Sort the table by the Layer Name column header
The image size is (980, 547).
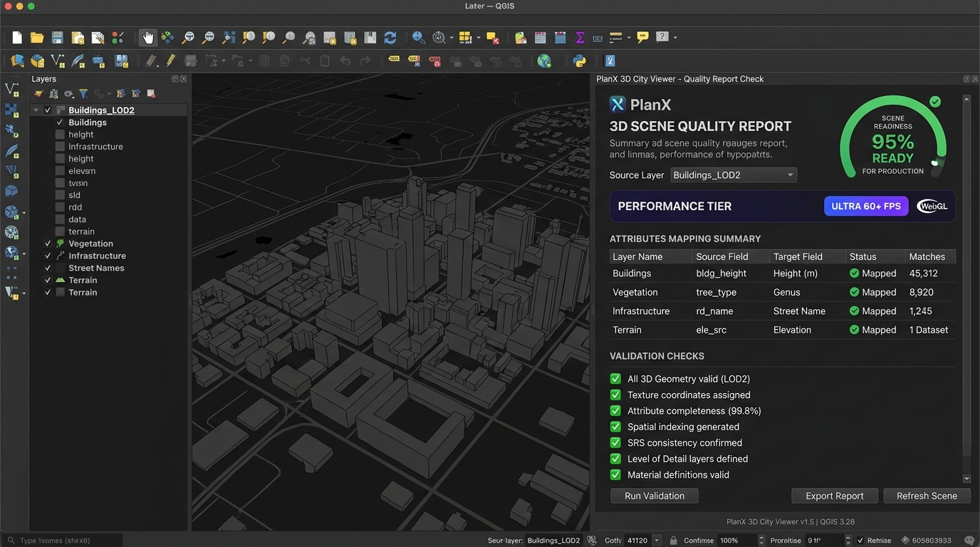click(651, 256)
